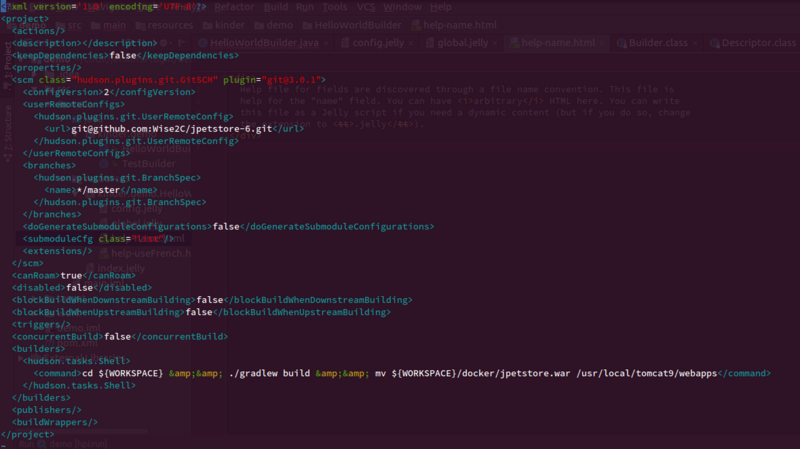Click the kinder breadcrumb in navigation bar
800x449 pixels.
(230, 25)
